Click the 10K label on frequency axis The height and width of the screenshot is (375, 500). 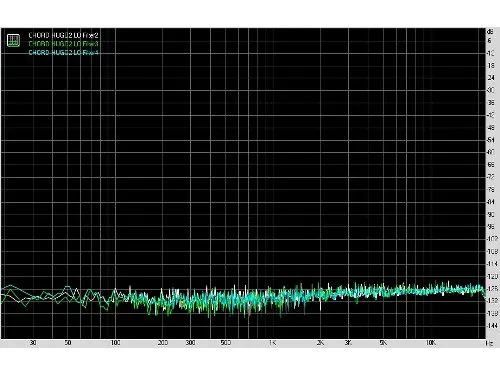431,343
